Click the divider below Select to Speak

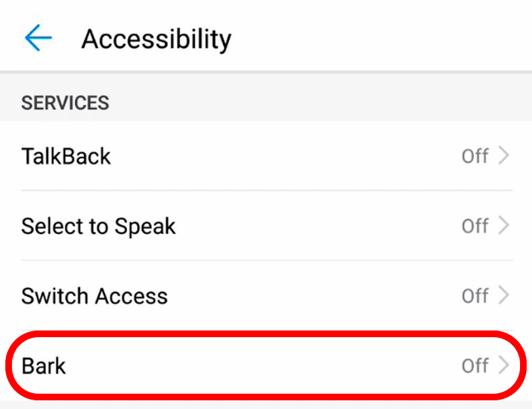click(x=267, y=260)
